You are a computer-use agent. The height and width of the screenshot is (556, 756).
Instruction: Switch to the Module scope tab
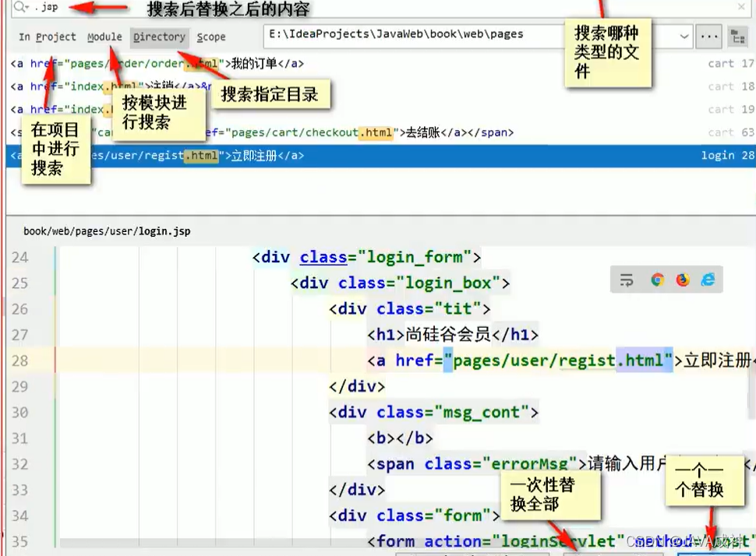[x=104, y=37]
